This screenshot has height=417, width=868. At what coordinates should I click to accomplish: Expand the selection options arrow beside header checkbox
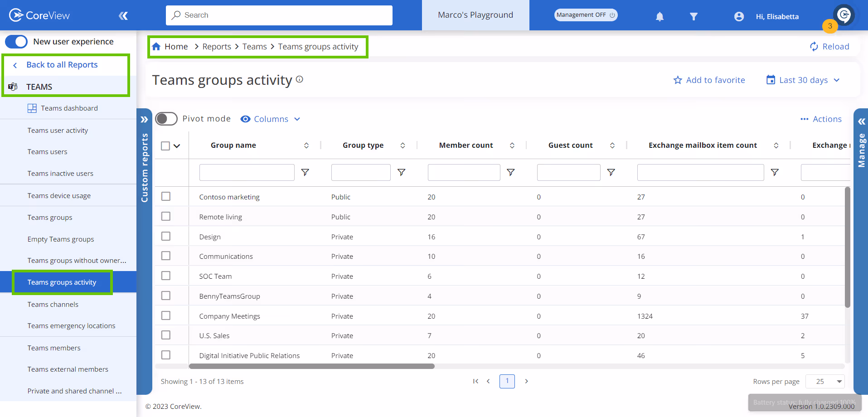pos(177,146)
